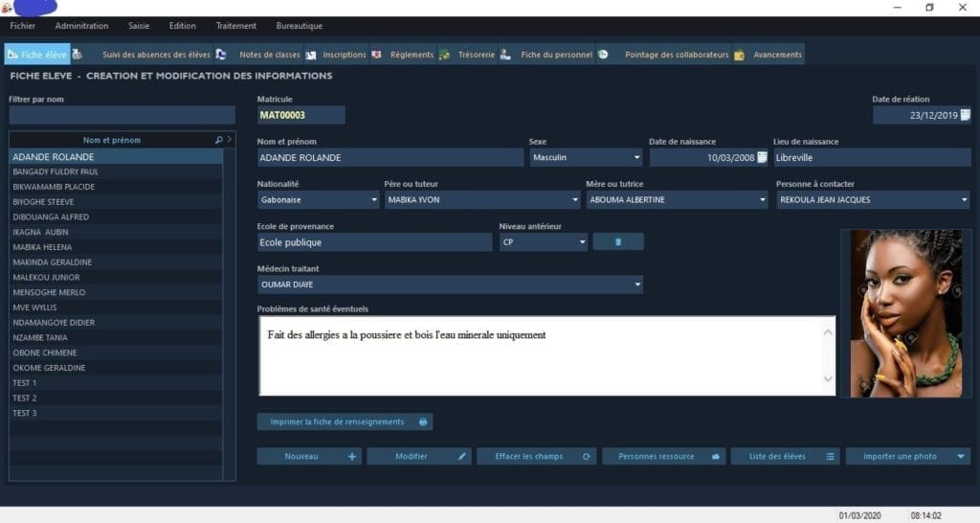Open the Nationalité dropdown
Viewport: 980px width, 523px height.
[x=373, y=200]
